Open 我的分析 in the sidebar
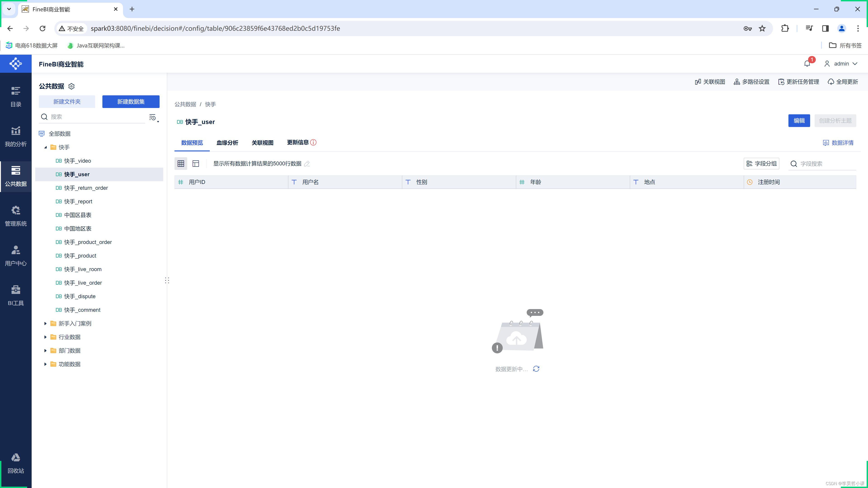This screenshot has height=488, width=868. coord(16,136)
